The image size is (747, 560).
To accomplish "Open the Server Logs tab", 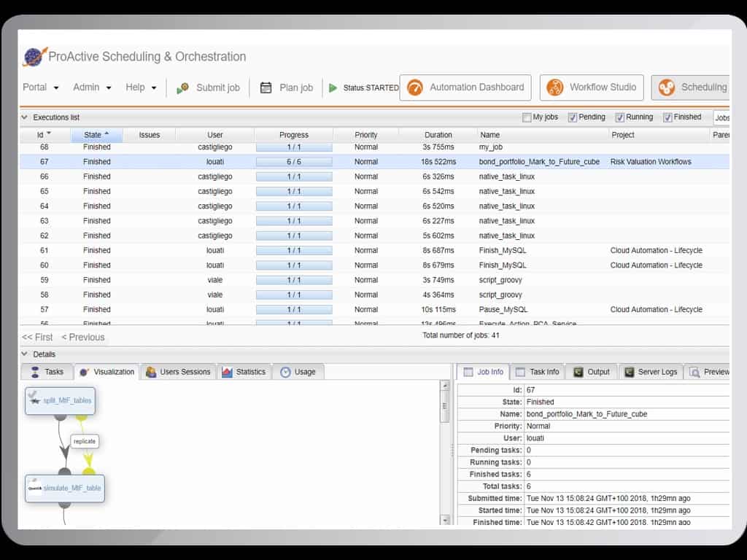I will point(651,372).
